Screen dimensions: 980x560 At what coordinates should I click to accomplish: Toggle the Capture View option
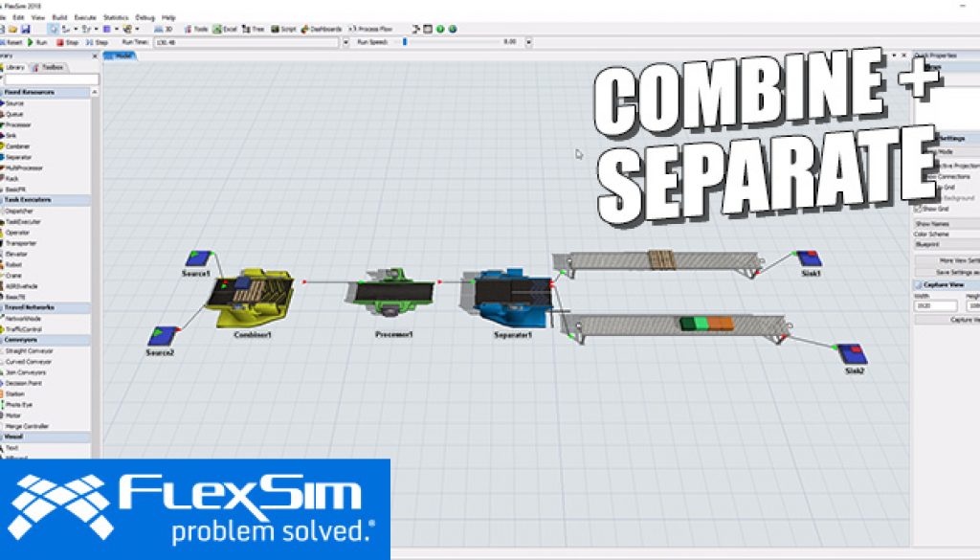click(x=921, y=283)
